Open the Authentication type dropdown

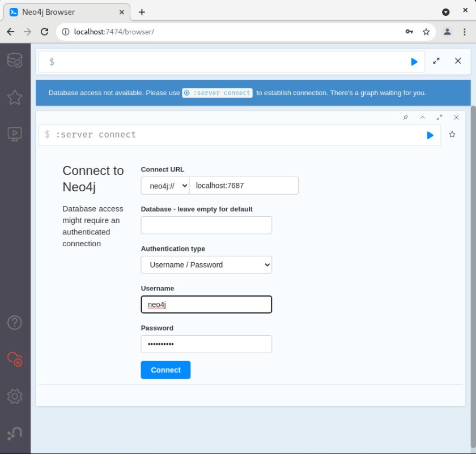(206, 265)
